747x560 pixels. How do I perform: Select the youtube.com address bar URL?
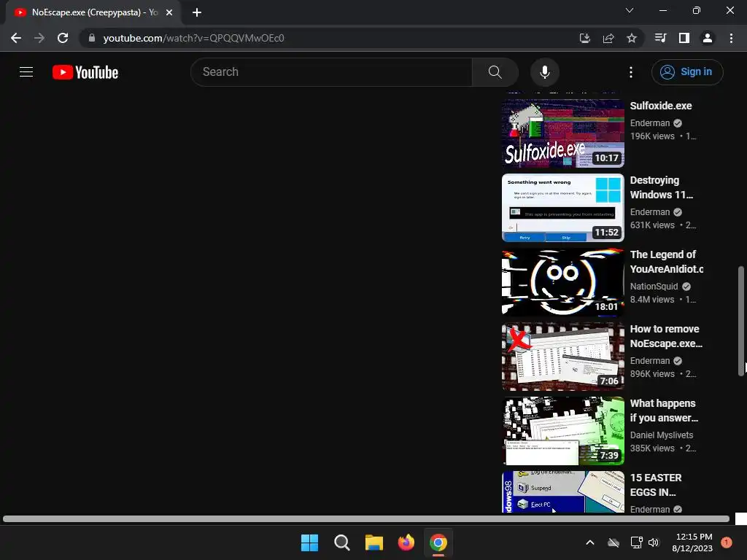[x=193, y=38]
